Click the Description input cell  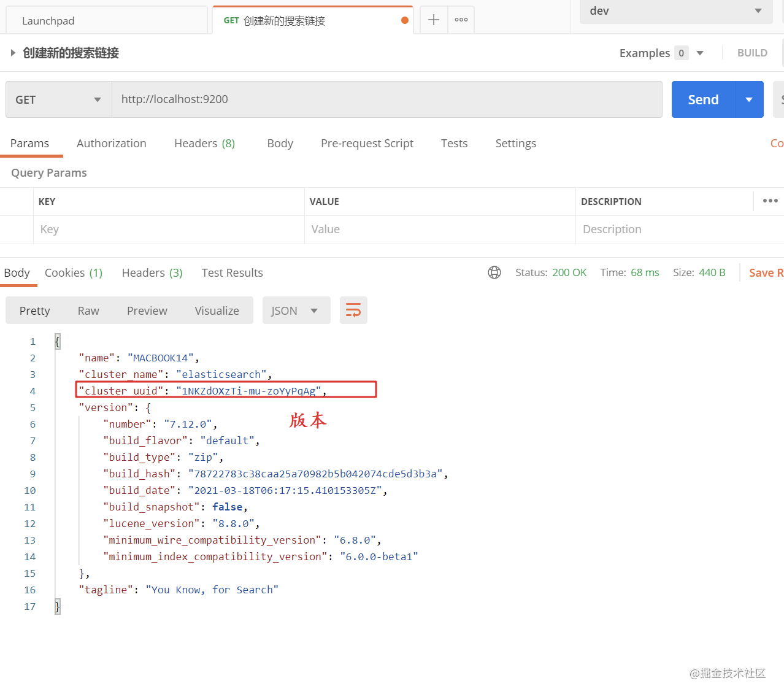(680, 229)
